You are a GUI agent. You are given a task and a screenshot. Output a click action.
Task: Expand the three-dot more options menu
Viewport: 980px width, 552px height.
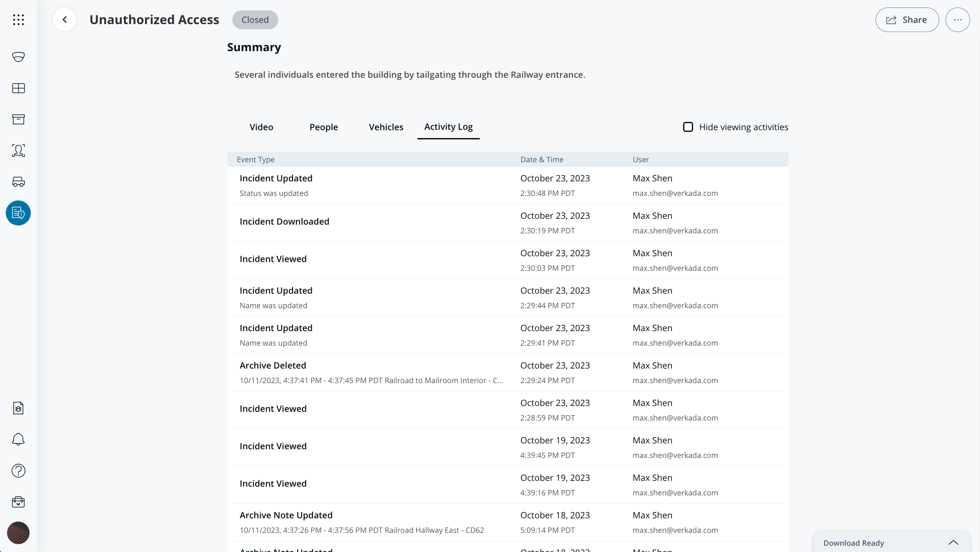(x=958, y=20)
